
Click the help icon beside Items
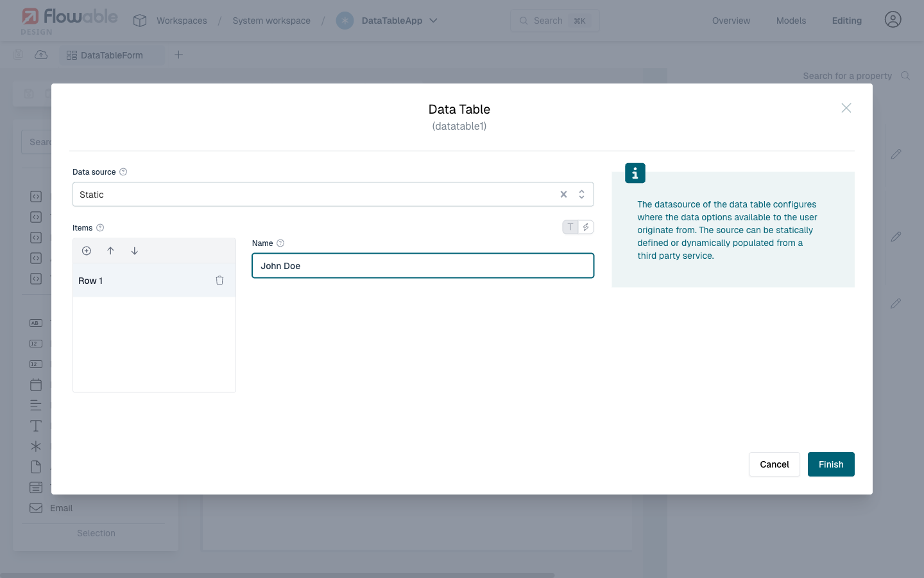point(100,228)
